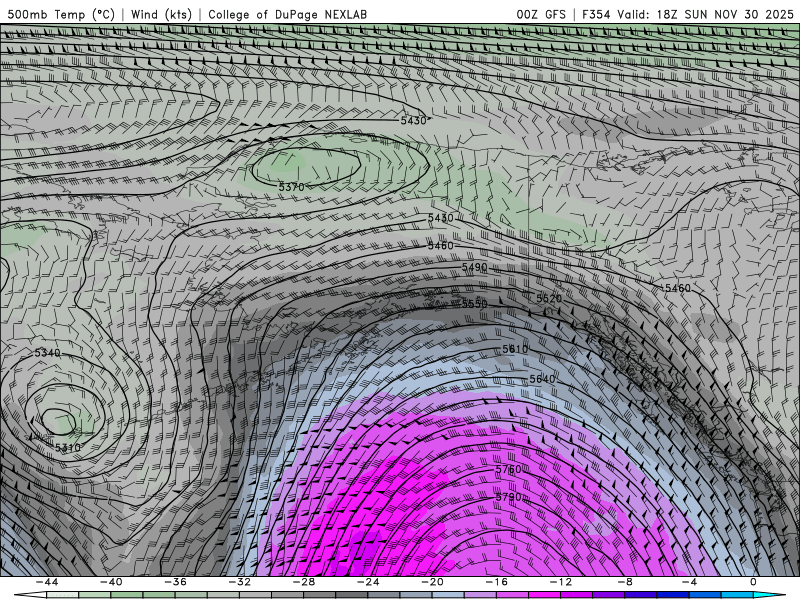Click the 5610 contour label
The height and width of the screenshot is (600, 800).
click(x=515, y=349)
